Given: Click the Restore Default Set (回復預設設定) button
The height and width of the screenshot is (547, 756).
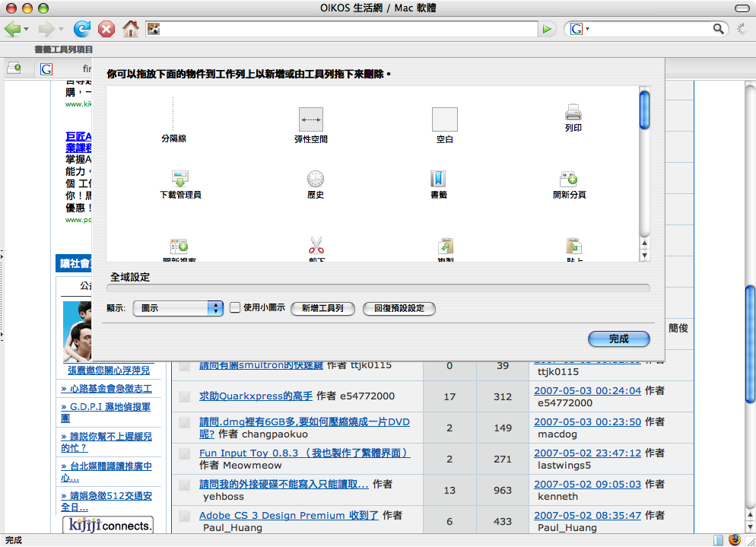Looking at the screenshot, I should (x=399, y=308).
